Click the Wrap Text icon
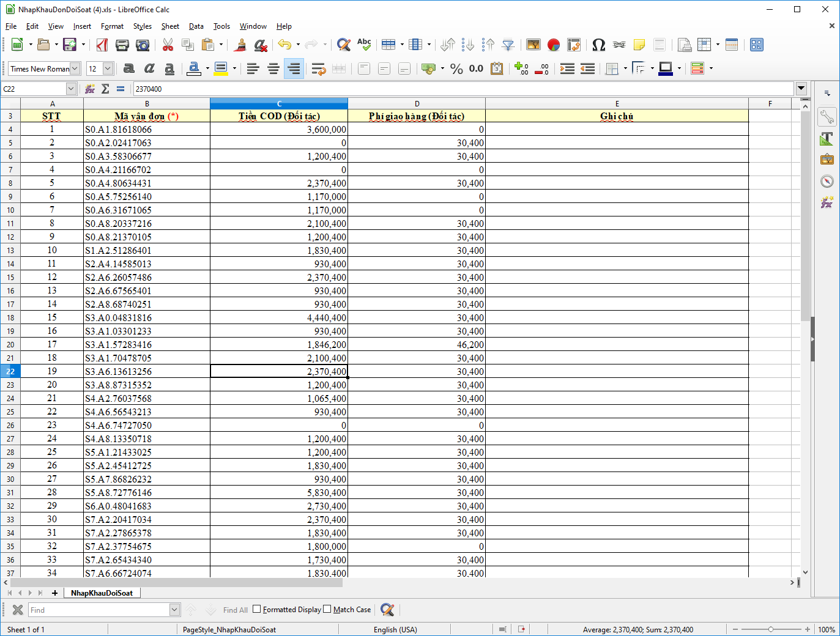Image resolution: width=840 pixels, height=636 pixels. tap(318, 68)
